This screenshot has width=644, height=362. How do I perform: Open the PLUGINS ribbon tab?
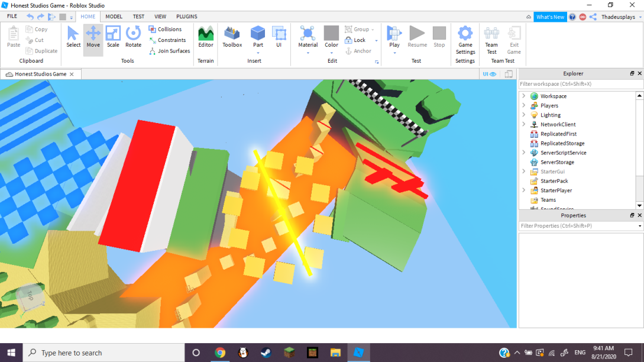click(187, 17)
